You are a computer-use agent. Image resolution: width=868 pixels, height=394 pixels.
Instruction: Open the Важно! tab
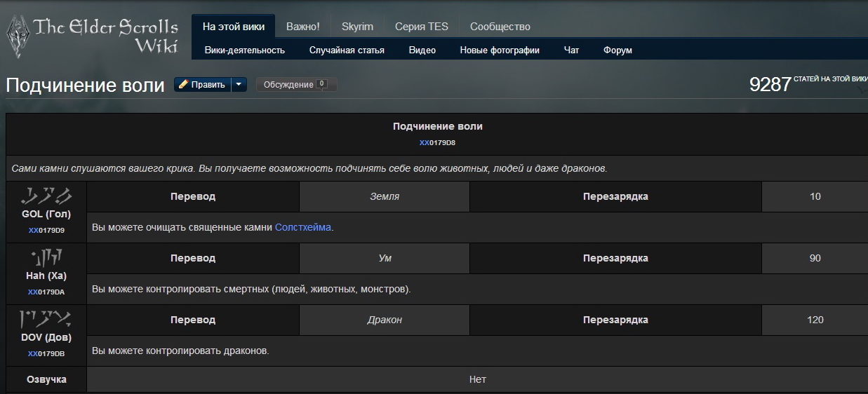[x=303, y=27]
